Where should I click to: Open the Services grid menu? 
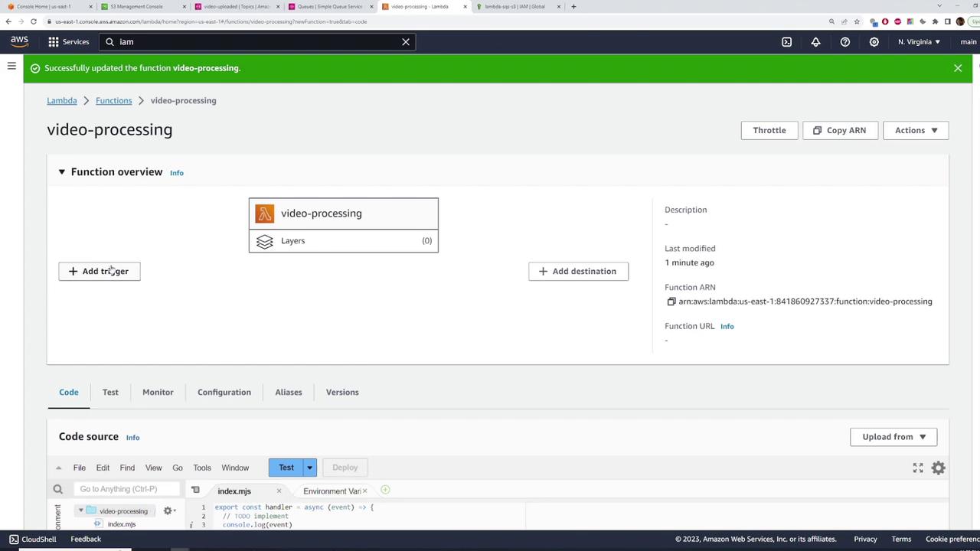tap(69, 41)
